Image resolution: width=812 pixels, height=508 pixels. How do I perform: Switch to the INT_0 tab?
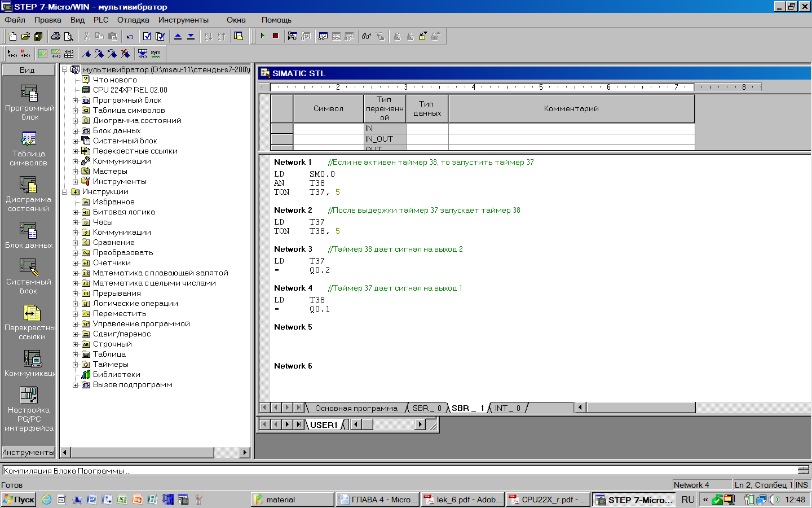click(507, 408)
